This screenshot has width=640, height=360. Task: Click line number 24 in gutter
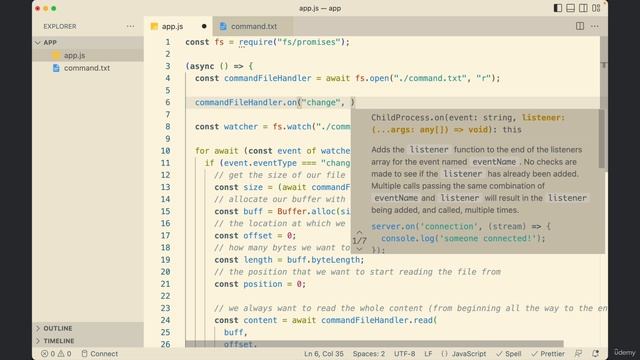coord(165,320)
